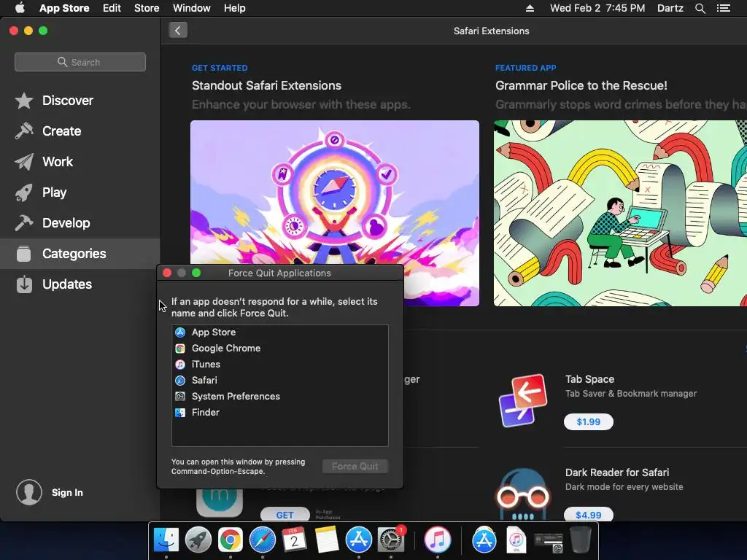Screen dimensions: 747x560
Task: Select Google Chrome in Force Quit list
Action: click(279, 348)
